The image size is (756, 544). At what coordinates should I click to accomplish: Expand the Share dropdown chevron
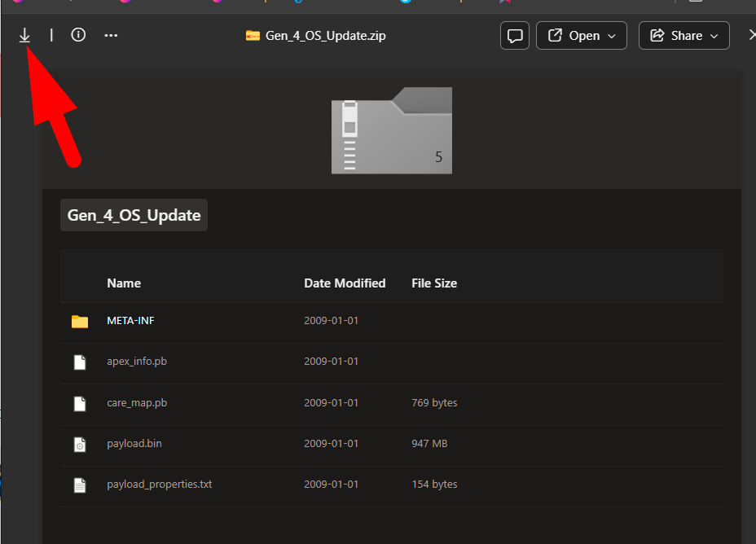714,36
